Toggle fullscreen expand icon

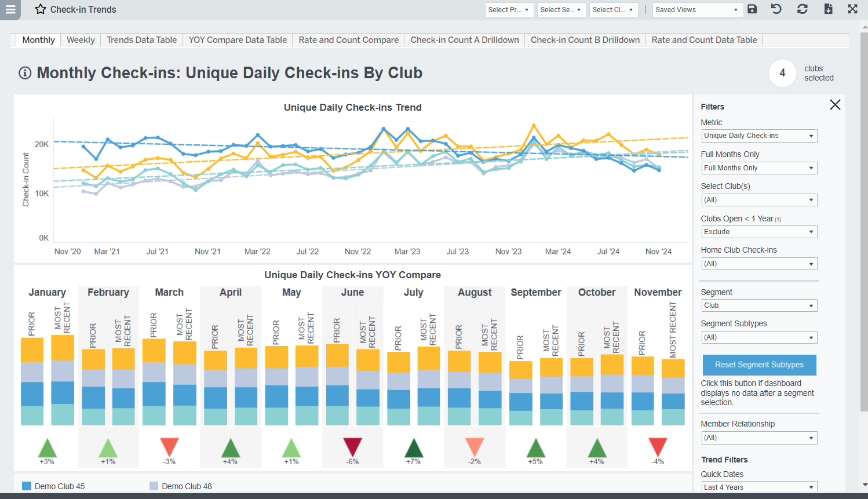point(853,9)
